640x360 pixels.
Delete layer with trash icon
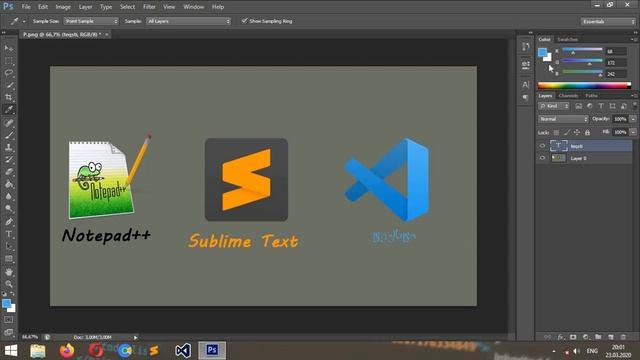[x=623, y=337]
